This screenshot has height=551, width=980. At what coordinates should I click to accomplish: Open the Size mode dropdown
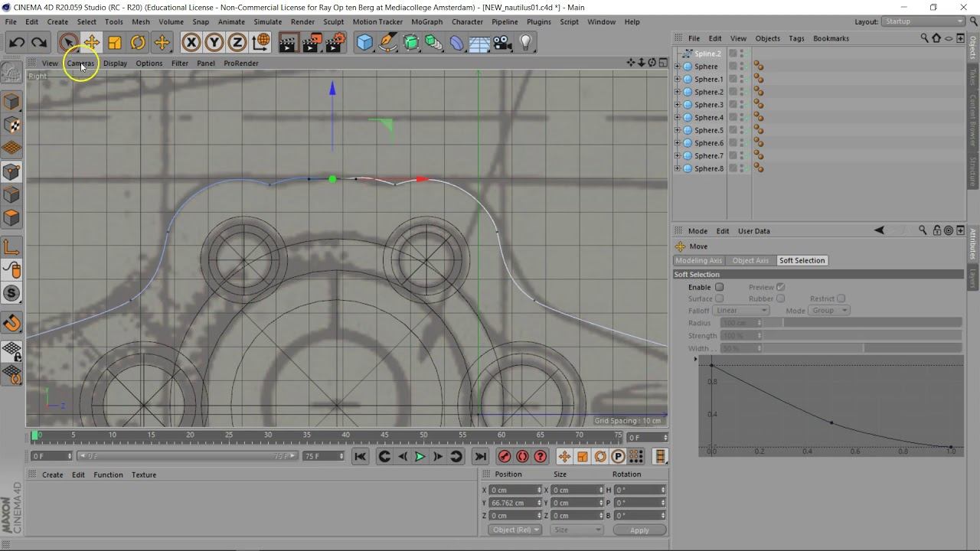pos(577,530)
